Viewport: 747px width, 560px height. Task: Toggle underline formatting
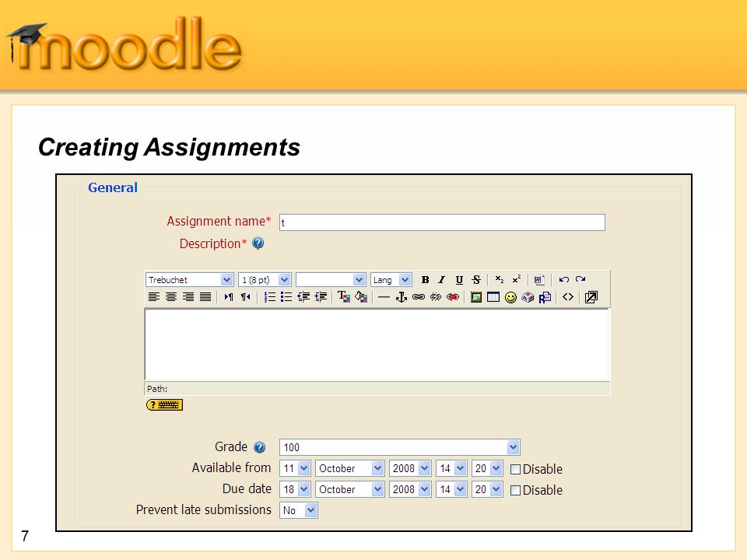[x=459, y=280]
